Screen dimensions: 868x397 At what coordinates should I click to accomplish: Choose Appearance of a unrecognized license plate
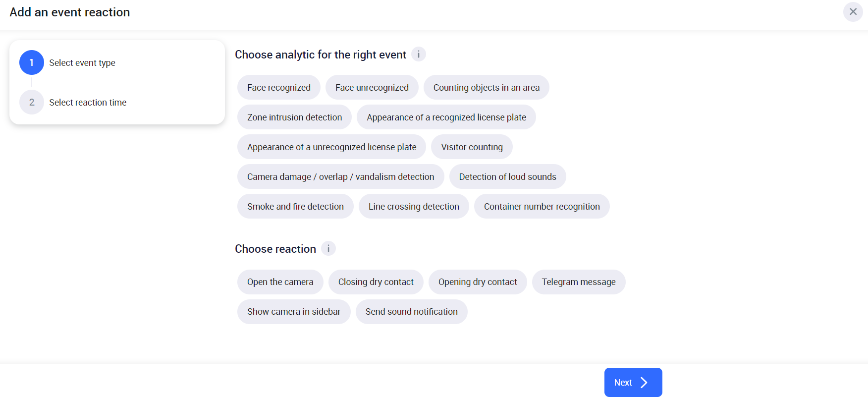point(331,147)
